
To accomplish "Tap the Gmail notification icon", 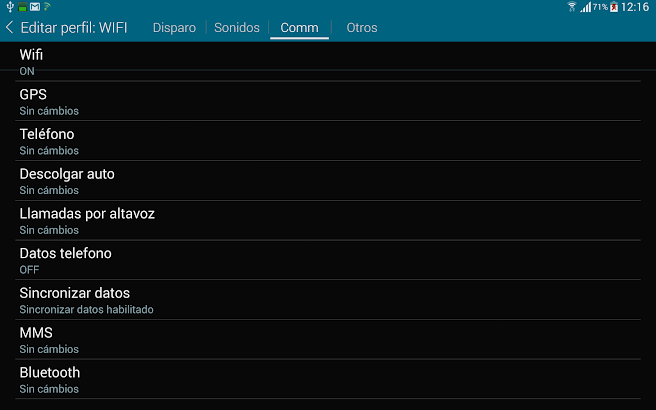I will coord(34,7).
